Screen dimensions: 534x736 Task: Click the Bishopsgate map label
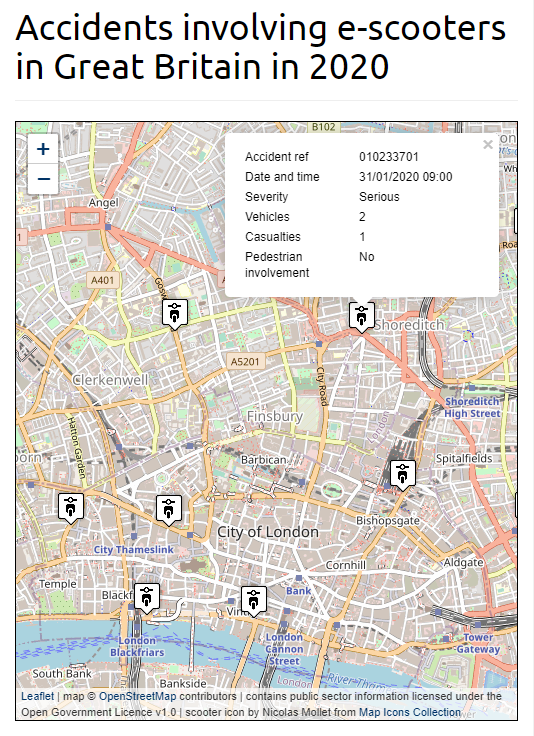point(388,521)
